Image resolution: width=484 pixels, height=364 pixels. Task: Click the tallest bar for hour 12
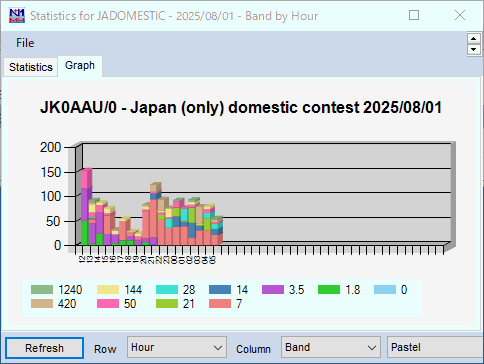(x=85, y=207)
